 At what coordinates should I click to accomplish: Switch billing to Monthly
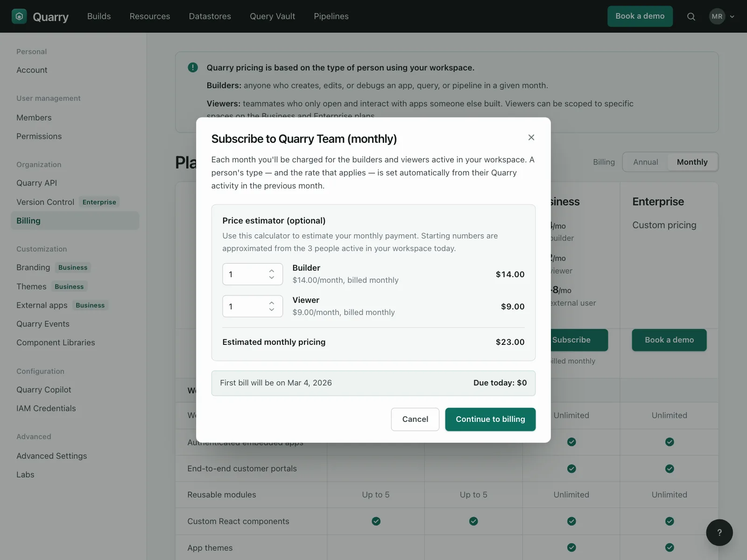click(692, 162)
